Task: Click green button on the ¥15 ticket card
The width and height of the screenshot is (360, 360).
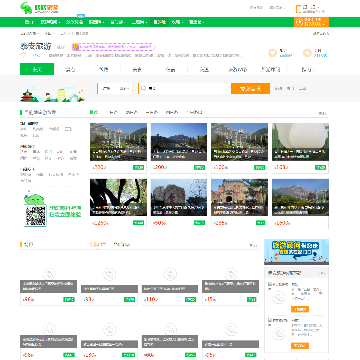Action: (x=251, y=300)
